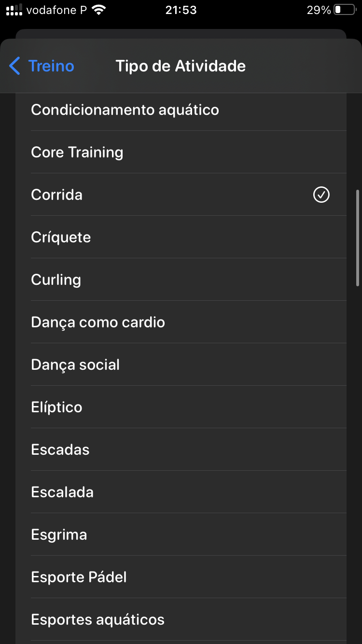
Task: Choose Core Training as activity type
Action: [x=77, y=152]
